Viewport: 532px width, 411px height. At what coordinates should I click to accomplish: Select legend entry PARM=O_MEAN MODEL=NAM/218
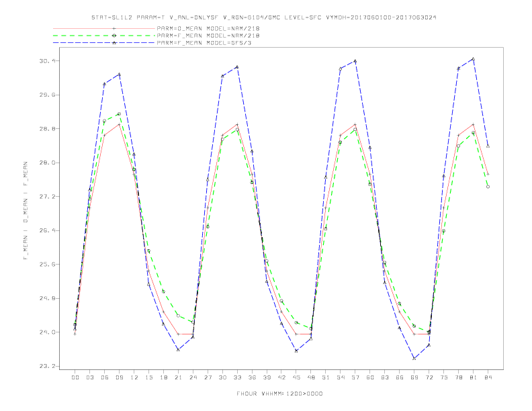click(208, 28)
